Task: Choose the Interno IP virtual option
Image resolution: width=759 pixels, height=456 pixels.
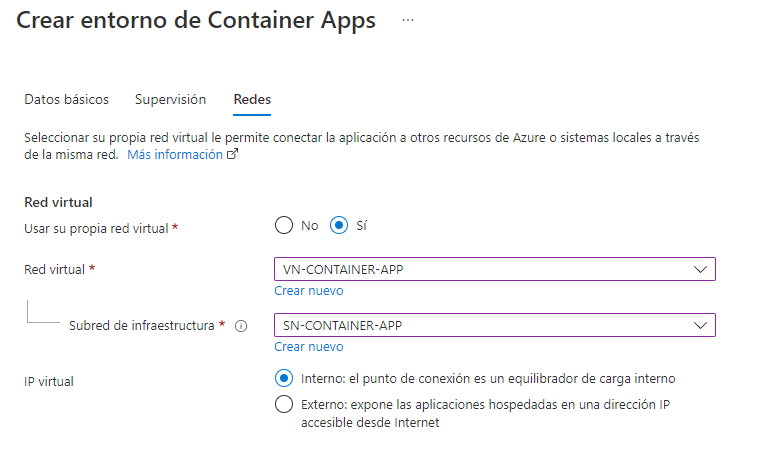Action: coord(284,379)
